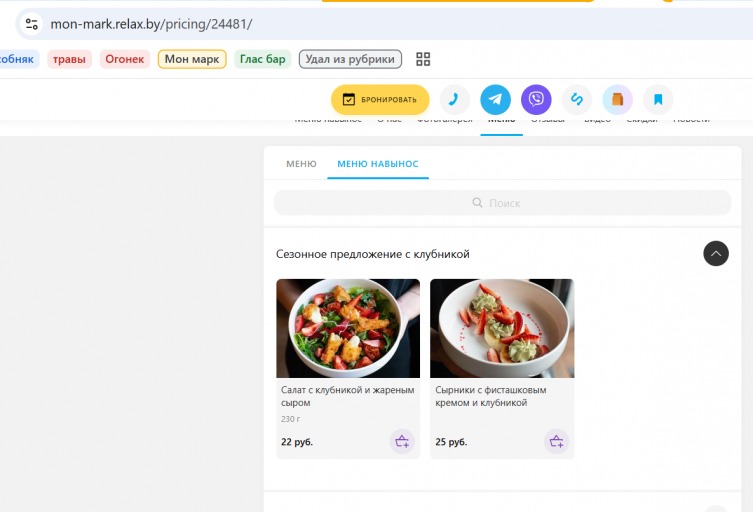Click the Салат с клубникой и жареным сыром title

pyautogui.click(x=348, y=396)
